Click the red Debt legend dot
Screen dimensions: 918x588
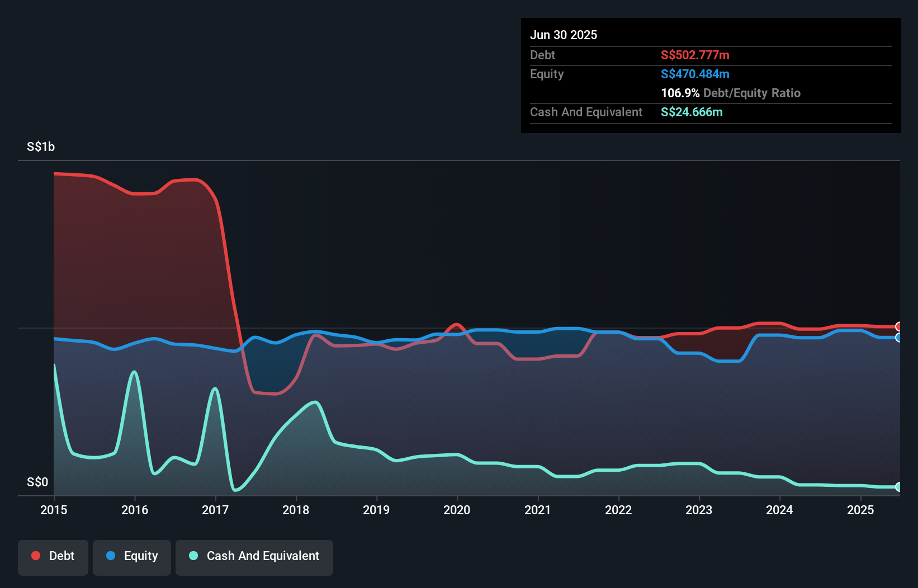click(x=35, y=556)
